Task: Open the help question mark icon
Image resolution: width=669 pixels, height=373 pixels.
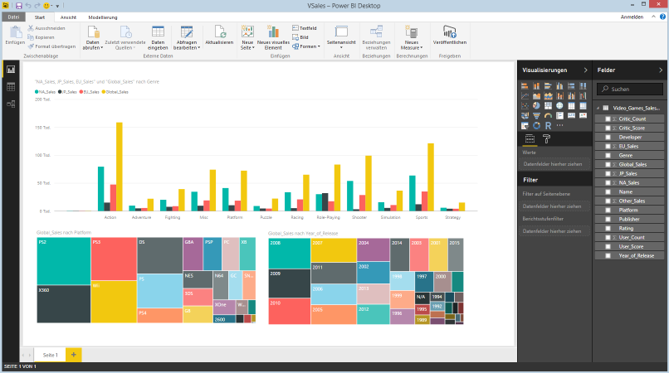Action: click(x=663, y=17)
